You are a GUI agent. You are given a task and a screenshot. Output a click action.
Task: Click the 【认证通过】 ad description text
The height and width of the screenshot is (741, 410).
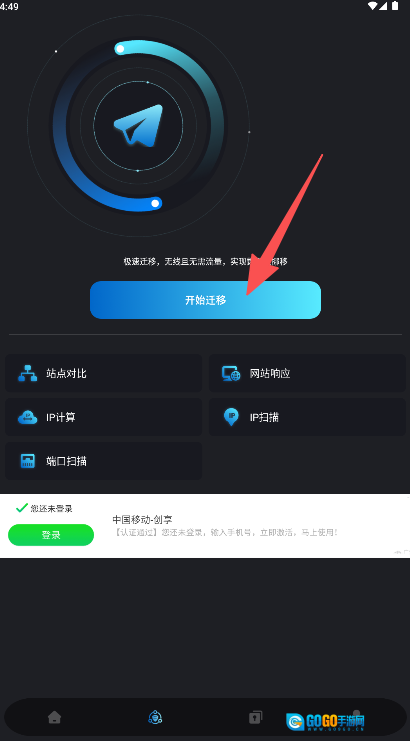(x=226, y=533)
